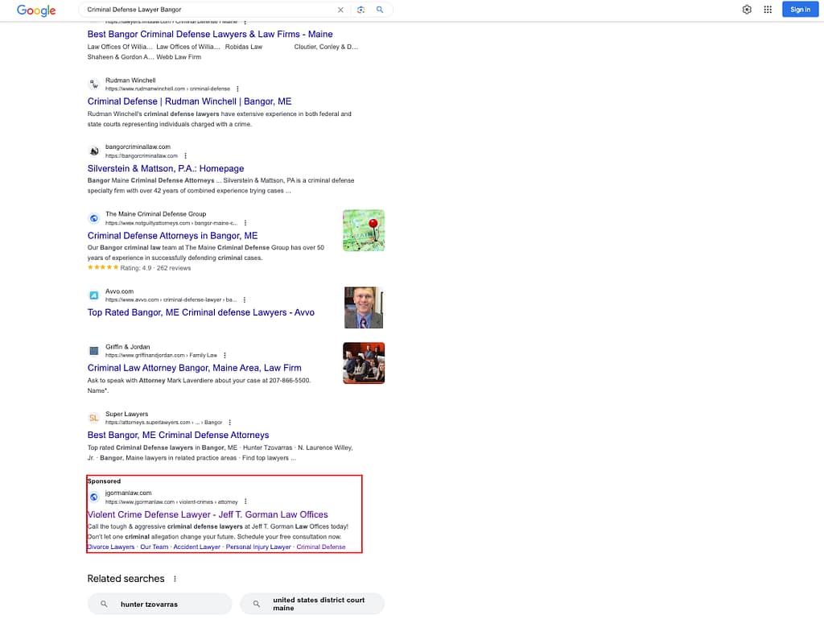Viewport: 824px width, 644px height.
Task: Click the map thumbnail with red pin
Action: pos(364,230)
